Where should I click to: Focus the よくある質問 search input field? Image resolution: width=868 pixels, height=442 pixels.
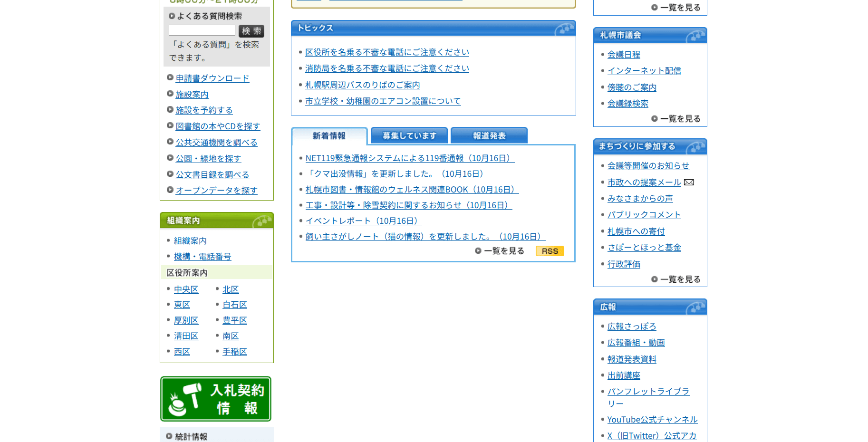[x=202, y=31]
